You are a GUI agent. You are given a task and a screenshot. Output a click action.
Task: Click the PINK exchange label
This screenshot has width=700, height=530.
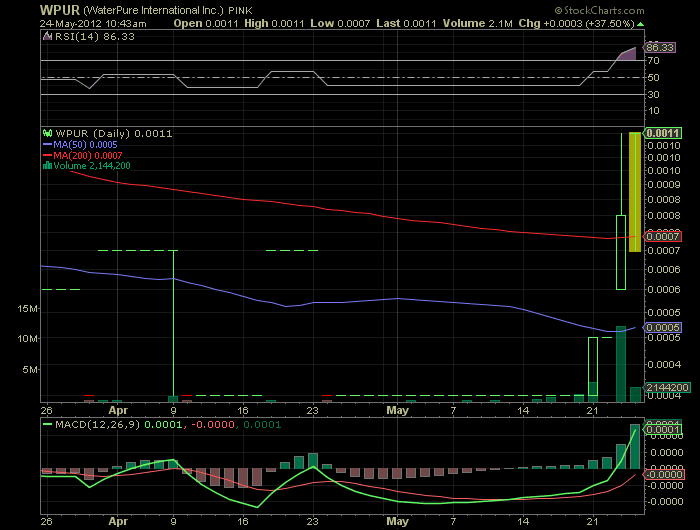point(240,10)
